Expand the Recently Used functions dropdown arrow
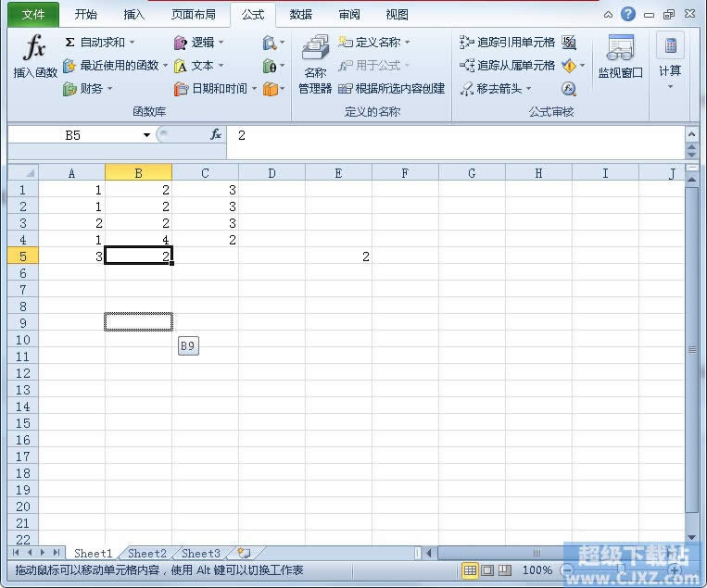Viewport: 707px width, 588px height. (x=165, y=66)
